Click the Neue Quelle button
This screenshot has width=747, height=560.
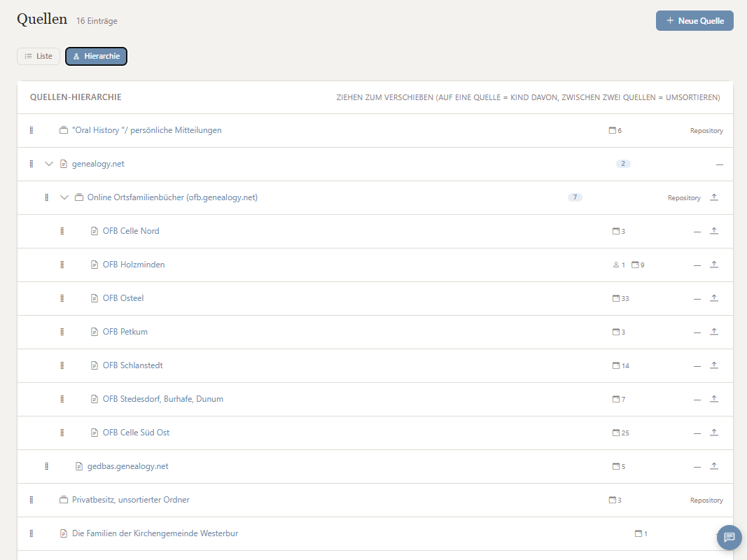694,20
